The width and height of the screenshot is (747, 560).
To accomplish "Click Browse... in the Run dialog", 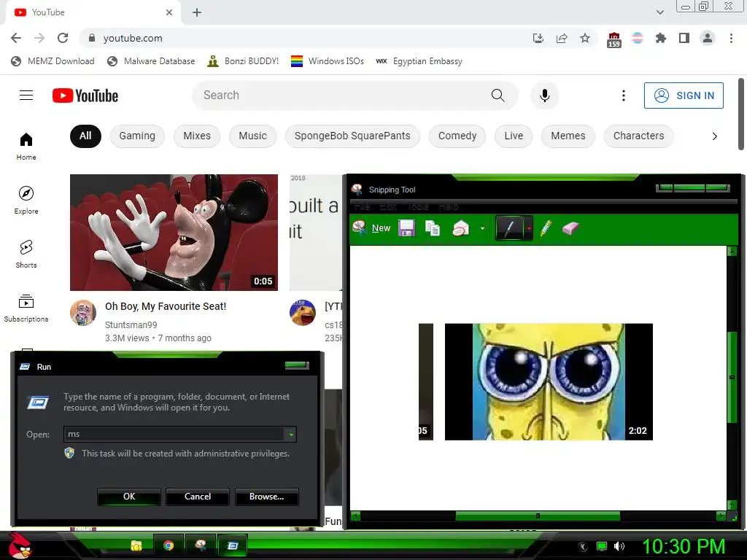I will pos(267,496).
